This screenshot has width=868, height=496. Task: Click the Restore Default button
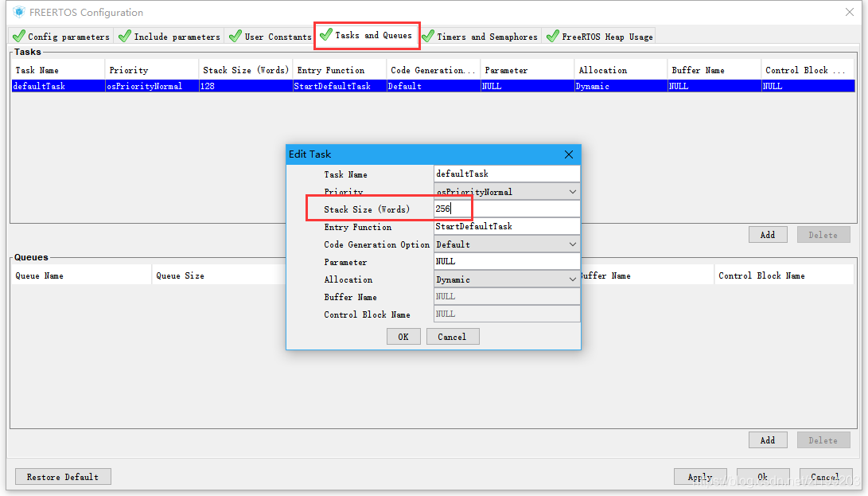click(x=63, y=477)
